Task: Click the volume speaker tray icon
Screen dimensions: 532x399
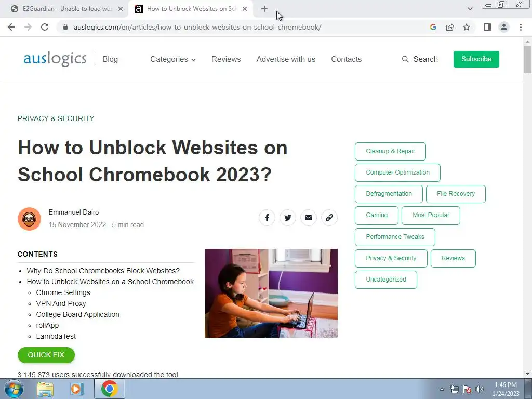Action: (x=480, y=389)
